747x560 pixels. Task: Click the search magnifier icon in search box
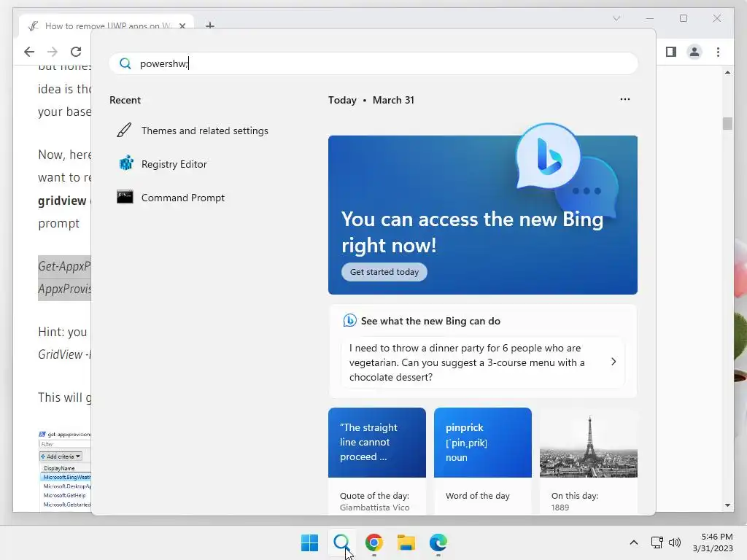pyautogui.click(x=125, y=64)
